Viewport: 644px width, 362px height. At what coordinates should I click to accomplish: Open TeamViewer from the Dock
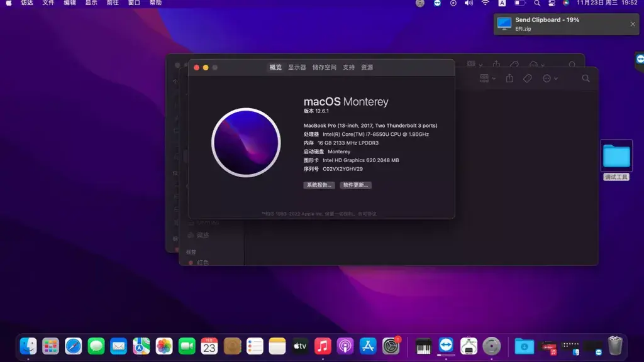point(446,346)
